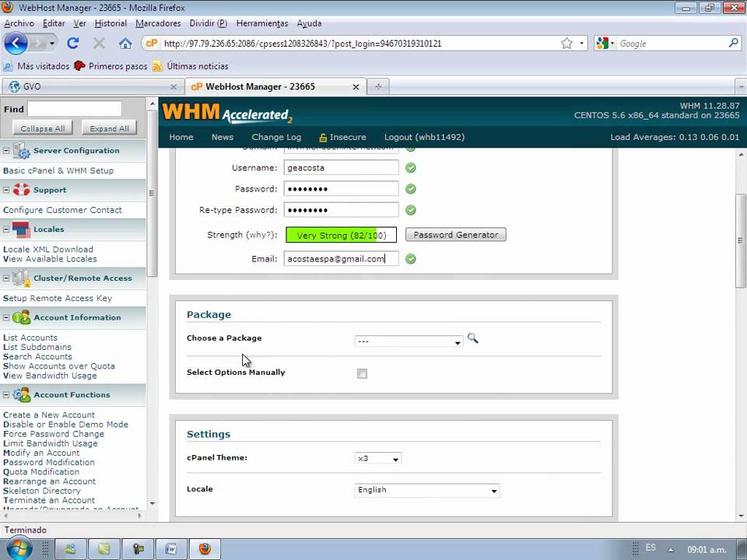Click the search magnifier in Google box

point(734,44)
